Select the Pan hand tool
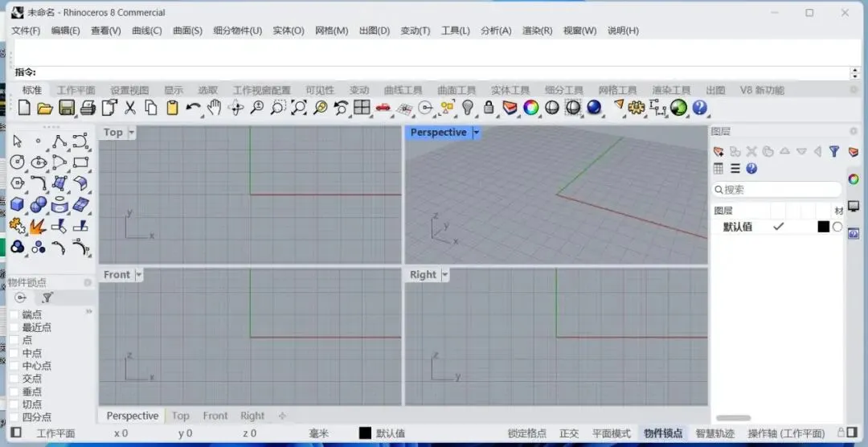The height and width of the screenshot is (447, 868). [215, 108]
